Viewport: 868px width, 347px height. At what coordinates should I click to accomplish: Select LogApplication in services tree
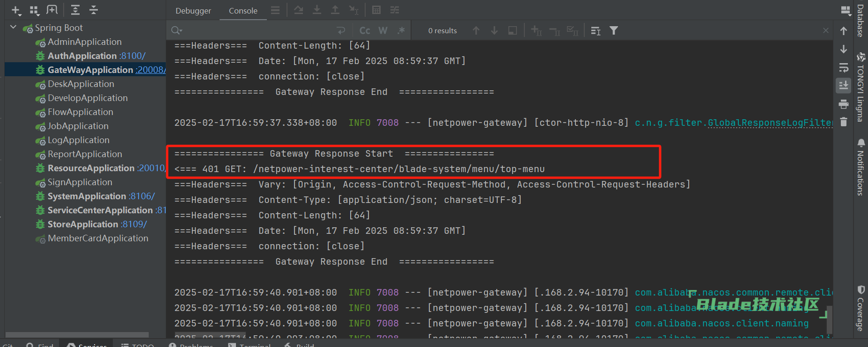[x=79, y=140]
